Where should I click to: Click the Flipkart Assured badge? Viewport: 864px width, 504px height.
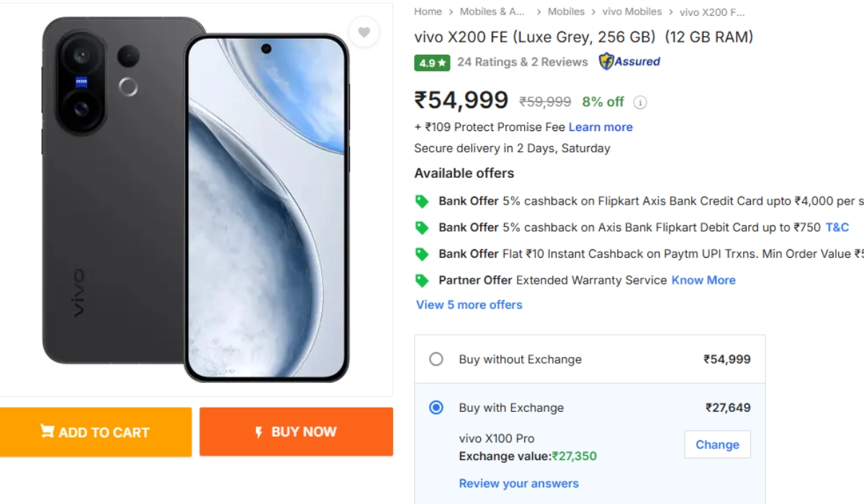tap(629, 62)
